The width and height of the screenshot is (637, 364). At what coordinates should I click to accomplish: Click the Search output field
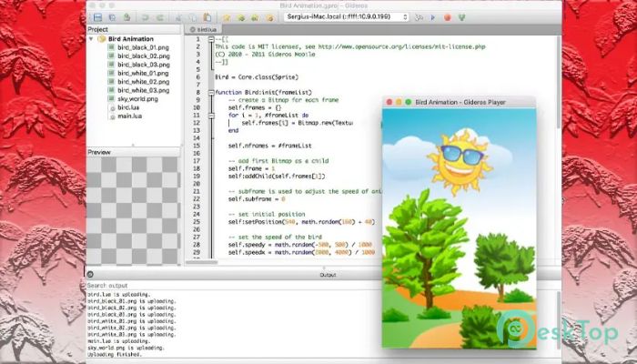[x=234, y=286]
